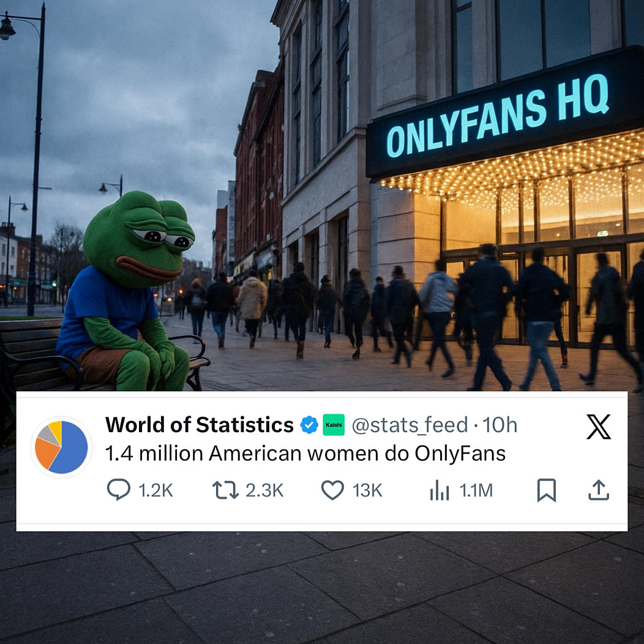Image resolution: width=644 pixels, height=644 pixels.
Task: Share the tweet via upload arrow icon
Action: (x=599, y=490)
